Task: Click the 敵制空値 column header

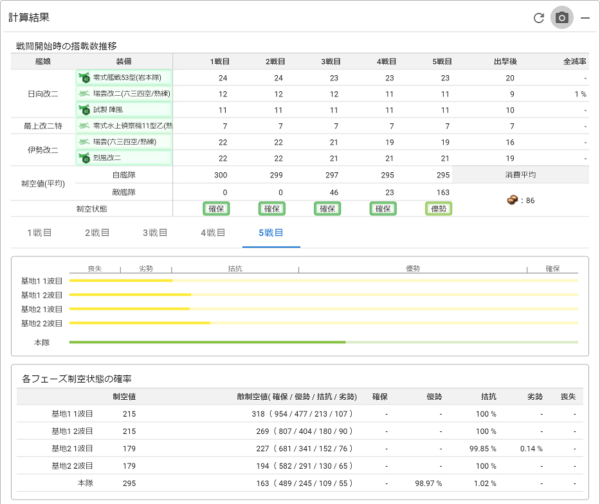Action: (297, 397)
